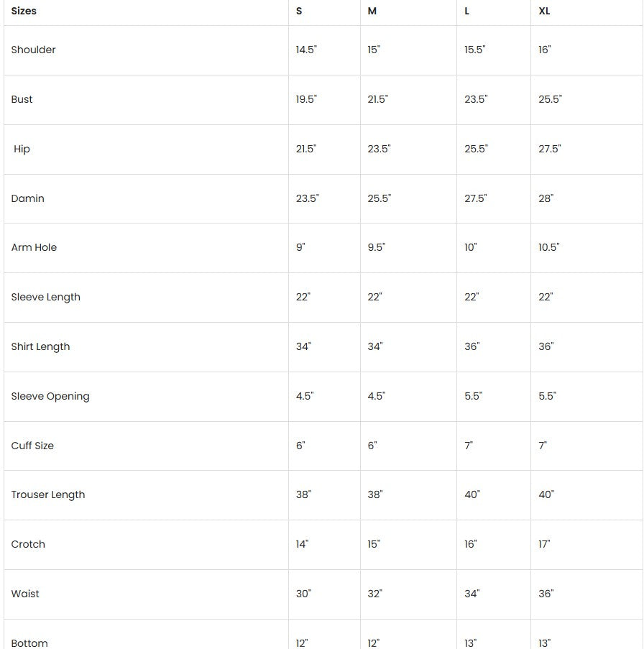644x649 pixels.
Task: Click the Hip value for size XL
Action: 550,149
